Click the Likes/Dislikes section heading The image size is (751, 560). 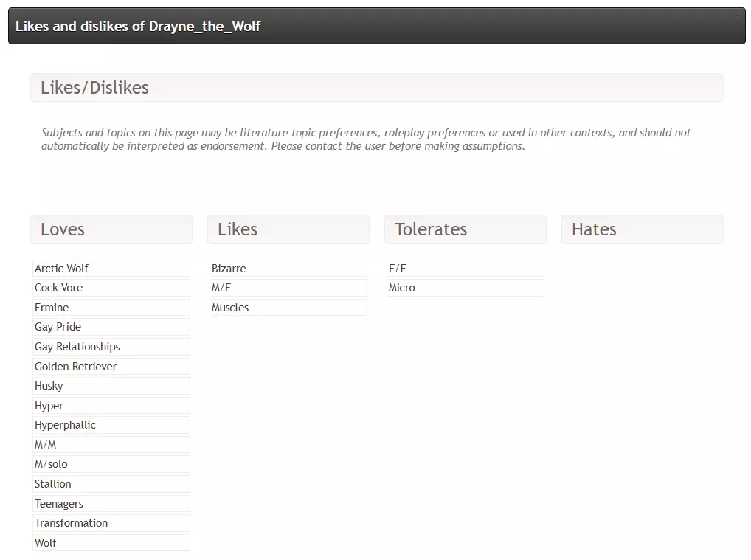(376, 88)
